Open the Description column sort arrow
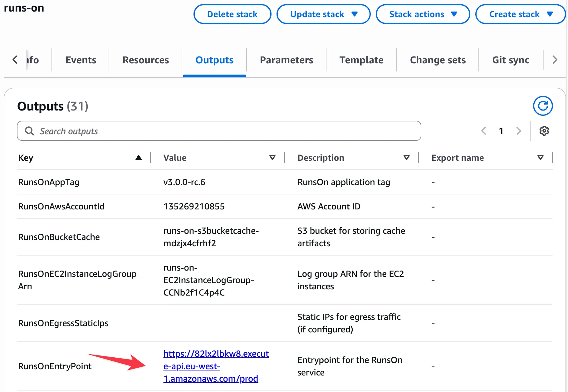The width and height of the screenshot is (568, 392). pyautogui.click(x=406, y=158)
